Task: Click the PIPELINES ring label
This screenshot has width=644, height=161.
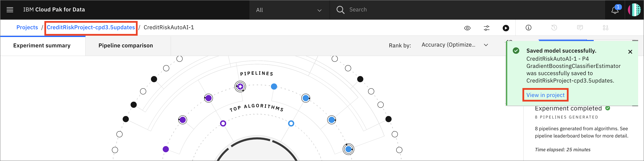Action: [257, 73]
